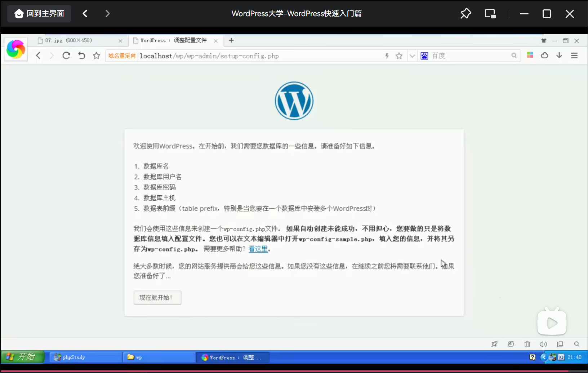
Task: Click the tray help question-mark icon
Action: coord(533,357)
